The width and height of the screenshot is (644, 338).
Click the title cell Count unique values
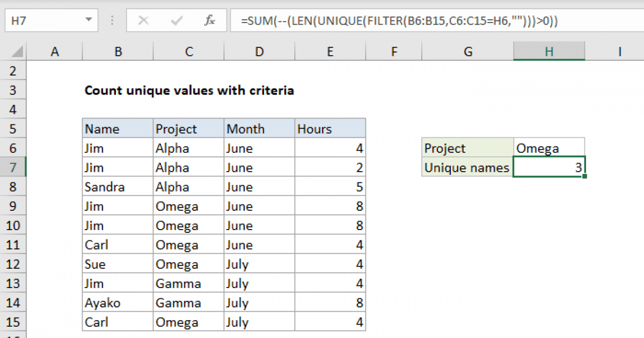pos(189,91)
